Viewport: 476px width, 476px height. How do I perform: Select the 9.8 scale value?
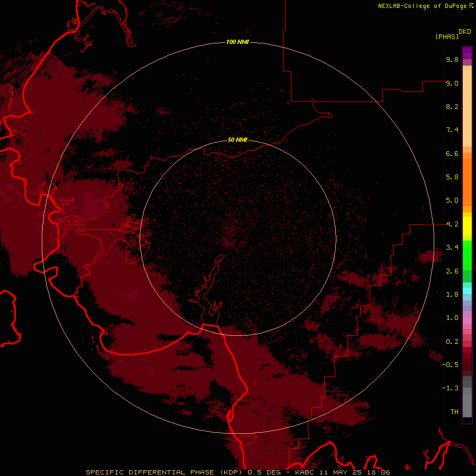452,59
